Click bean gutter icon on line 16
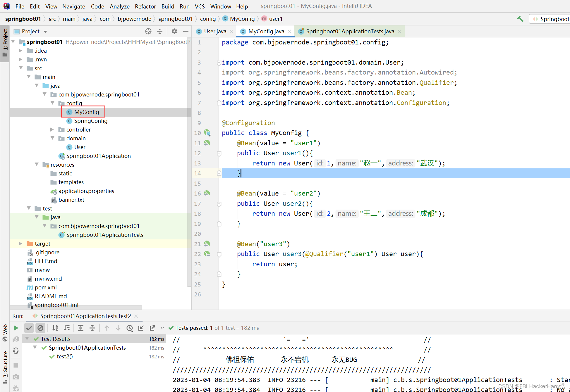 [207, 193]
